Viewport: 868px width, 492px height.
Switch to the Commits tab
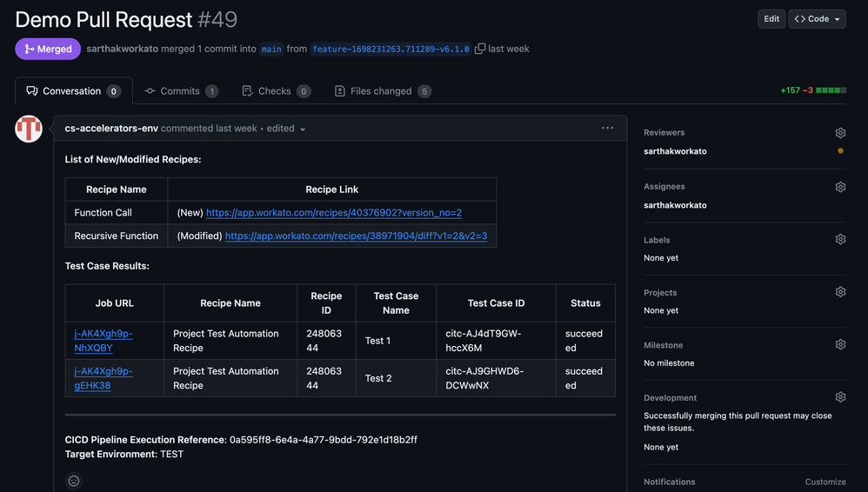point(181,91)
